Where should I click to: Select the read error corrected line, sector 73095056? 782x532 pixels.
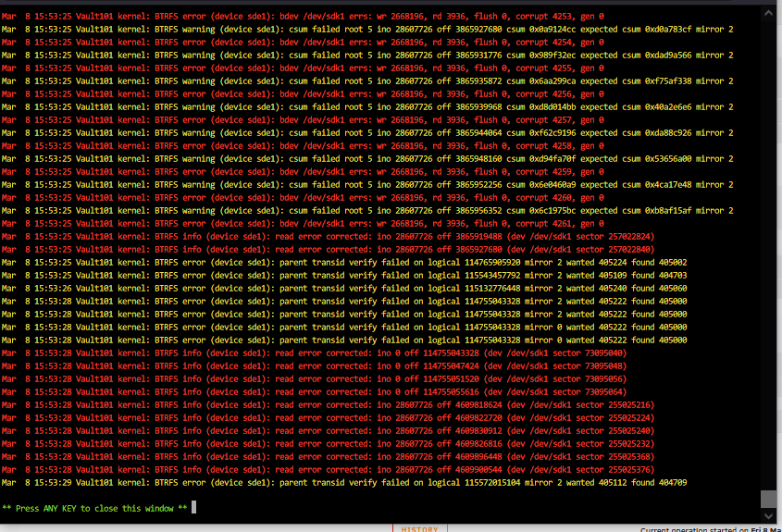click(315, 379)
